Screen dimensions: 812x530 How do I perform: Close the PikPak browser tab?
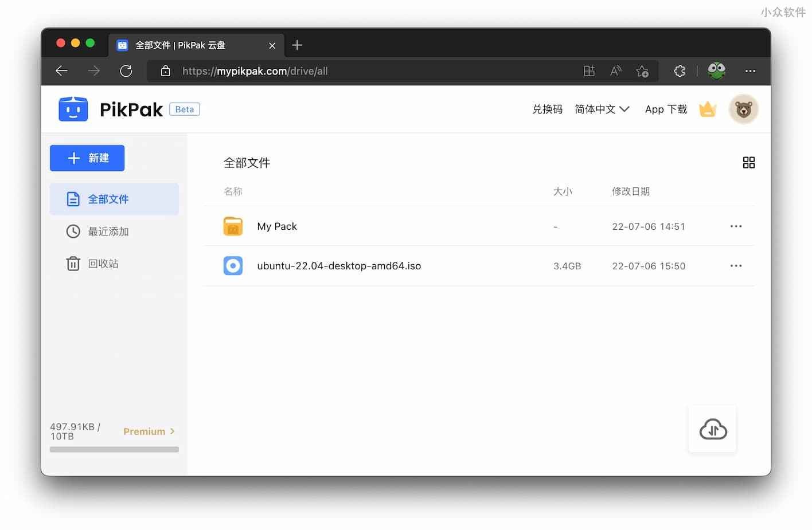(272, 46)
